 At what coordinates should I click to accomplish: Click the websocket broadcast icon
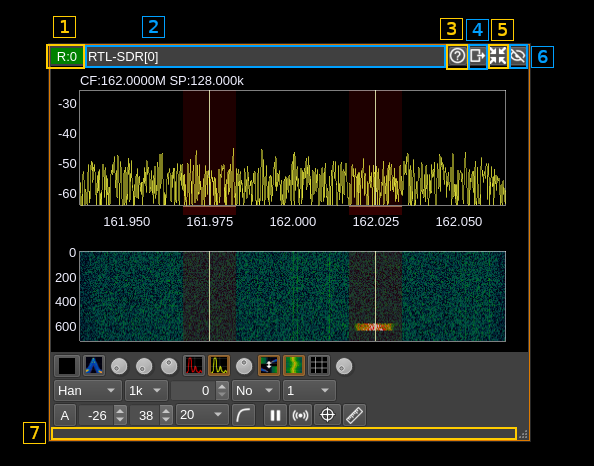[x=300, y=415]
